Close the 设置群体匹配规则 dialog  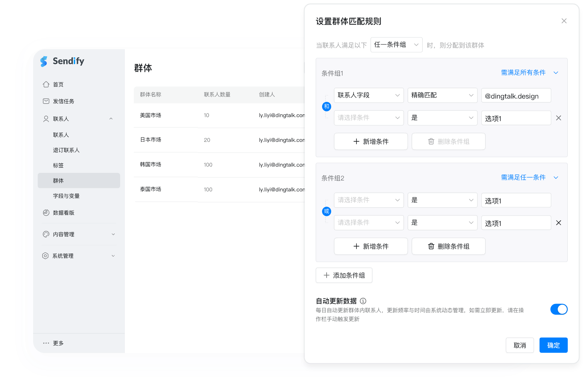[x=564, y=21]
